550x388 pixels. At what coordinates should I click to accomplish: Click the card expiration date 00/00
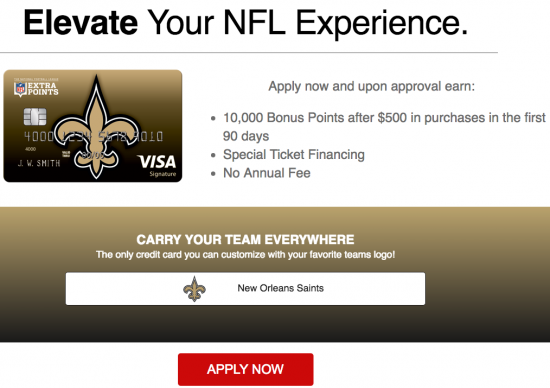[93, 156]
